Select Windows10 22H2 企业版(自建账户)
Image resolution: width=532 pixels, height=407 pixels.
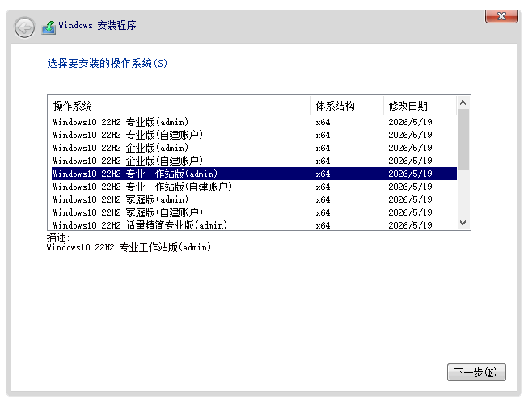tap(254, 161)
